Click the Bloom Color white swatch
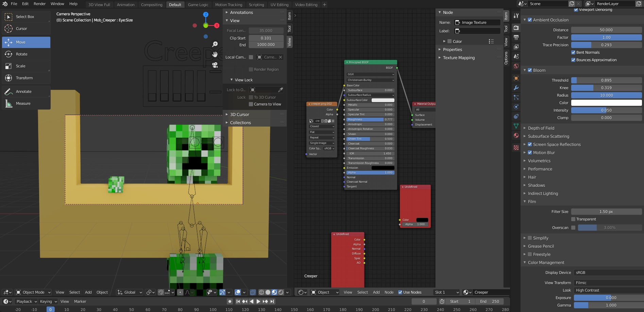The image size is (644, 312). [606, 103]
